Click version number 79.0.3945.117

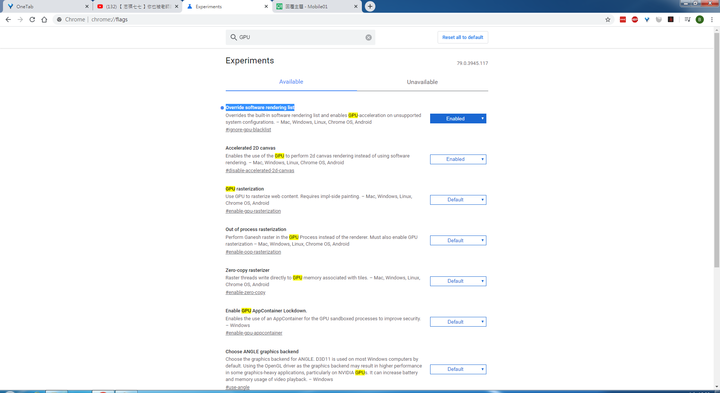pyautogui.click(x=472, y=63)
